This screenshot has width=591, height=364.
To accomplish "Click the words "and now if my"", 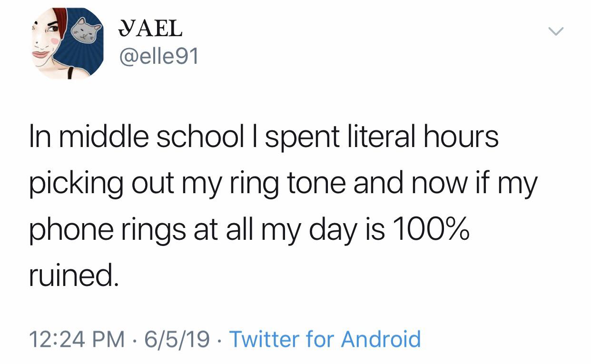I will [445, 183].
